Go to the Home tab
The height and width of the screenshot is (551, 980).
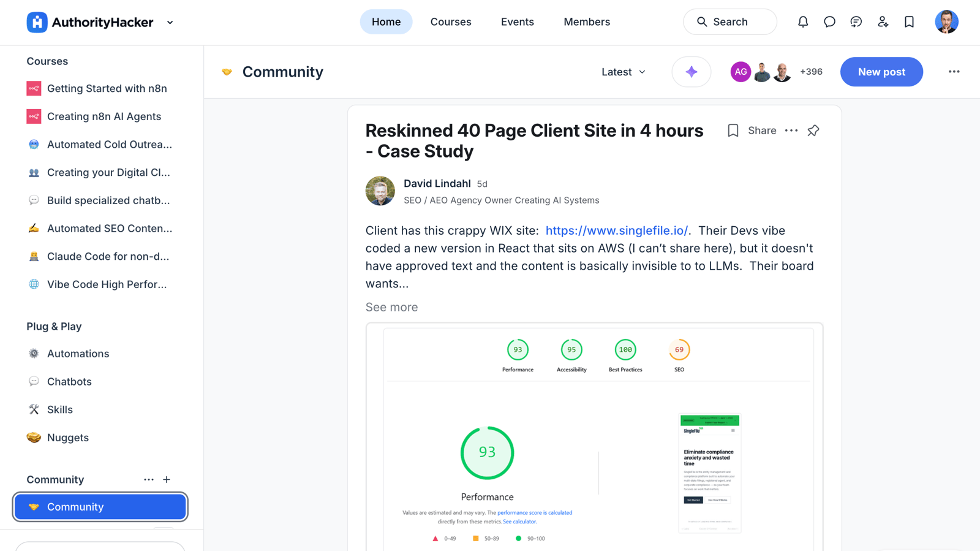[x=386, y=22]
